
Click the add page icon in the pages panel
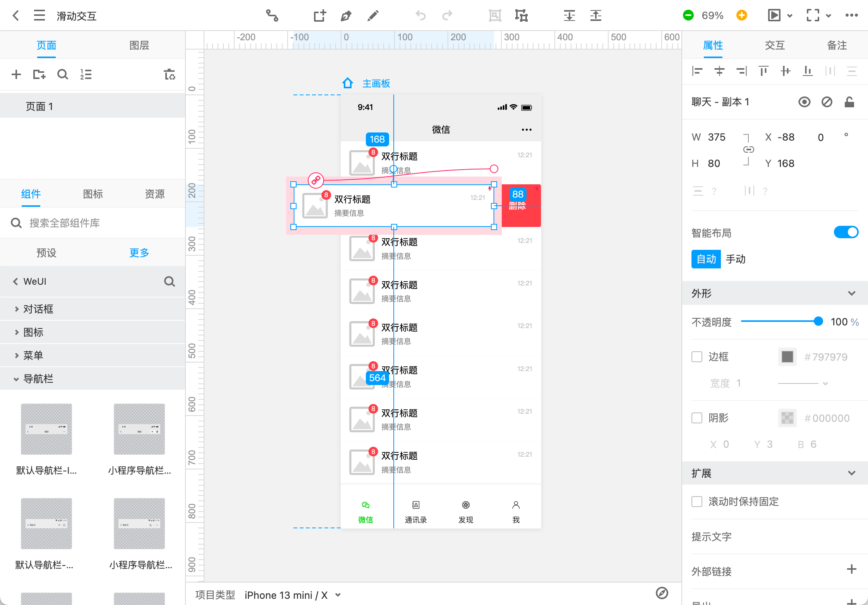(16, 74)
